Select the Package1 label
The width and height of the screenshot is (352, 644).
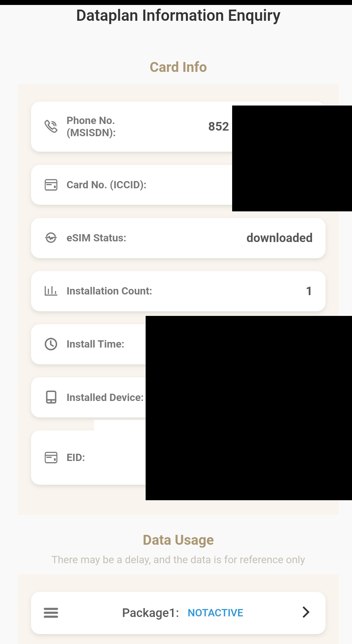[x=151, y=613]
